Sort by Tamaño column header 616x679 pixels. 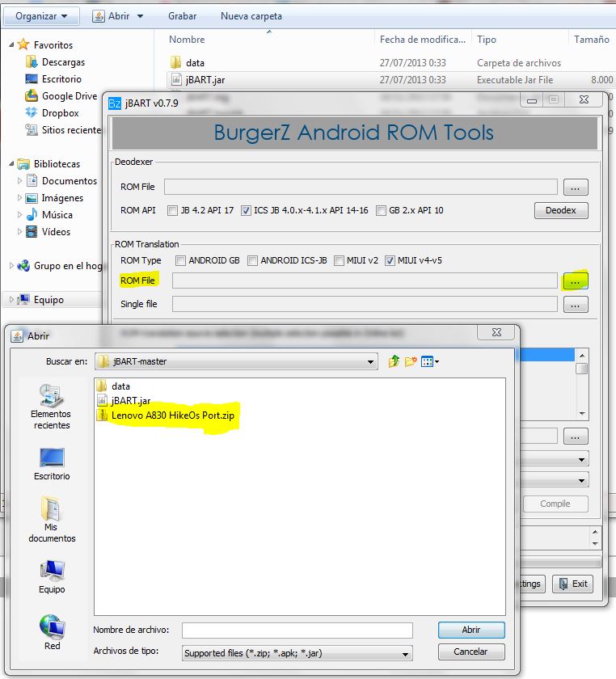tap(591, 40)
